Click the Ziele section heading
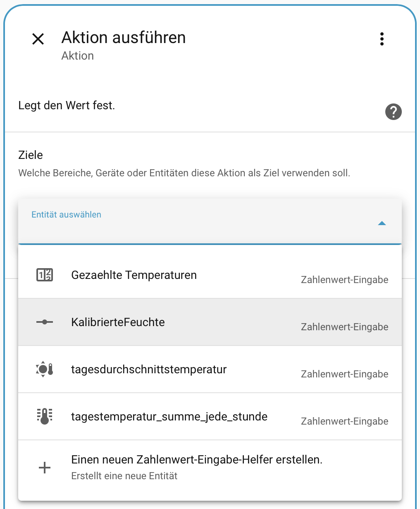Image resolution: width=420 pixels, height=509 pixels. click(31, 155)
